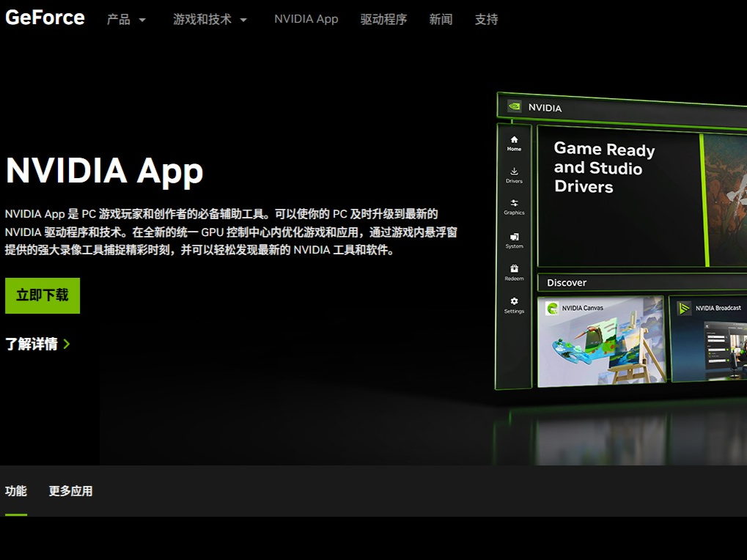
Task: Switch to the 功能 tab
Action: pos(16,491)
